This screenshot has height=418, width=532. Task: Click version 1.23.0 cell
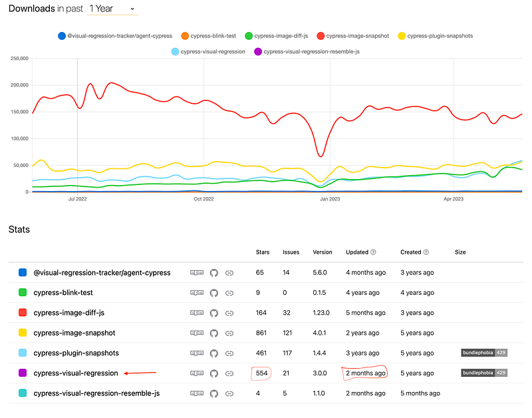(x=321, y=313)
